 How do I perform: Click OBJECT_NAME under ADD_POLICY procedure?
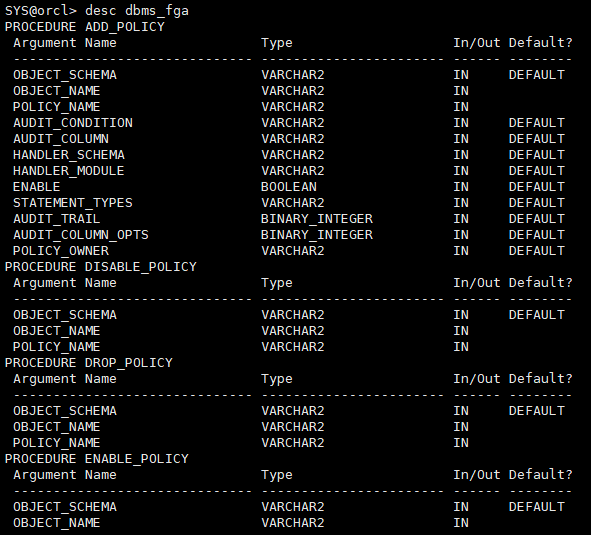(x=57, y=91)
